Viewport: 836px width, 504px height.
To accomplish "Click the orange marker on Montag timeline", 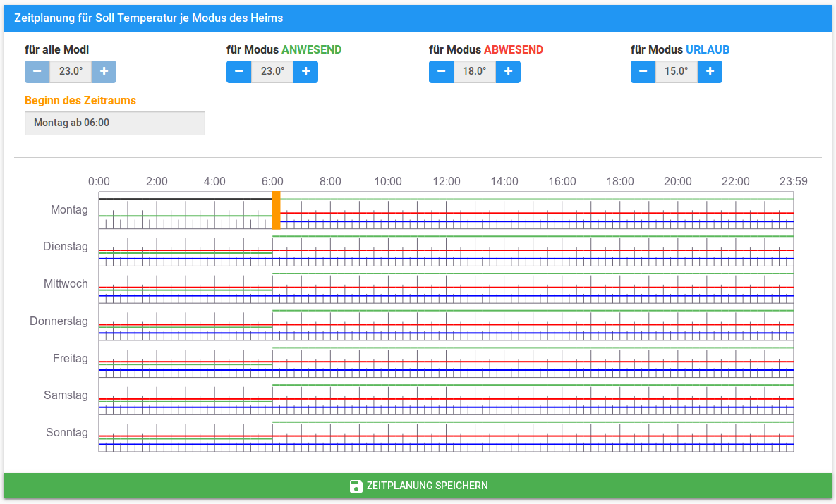I will point(276,210).
